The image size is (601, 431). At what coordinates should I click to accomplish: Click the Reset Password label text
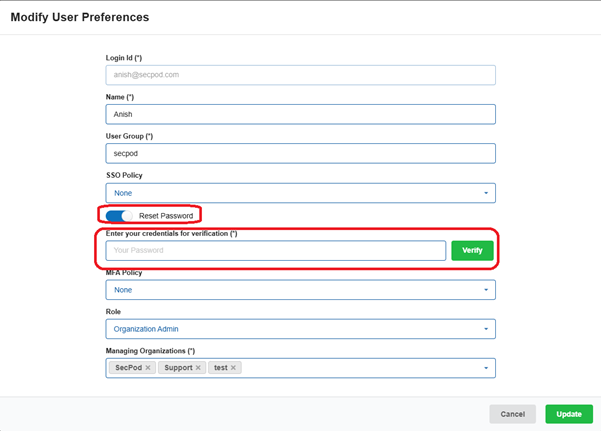(166, 215)
